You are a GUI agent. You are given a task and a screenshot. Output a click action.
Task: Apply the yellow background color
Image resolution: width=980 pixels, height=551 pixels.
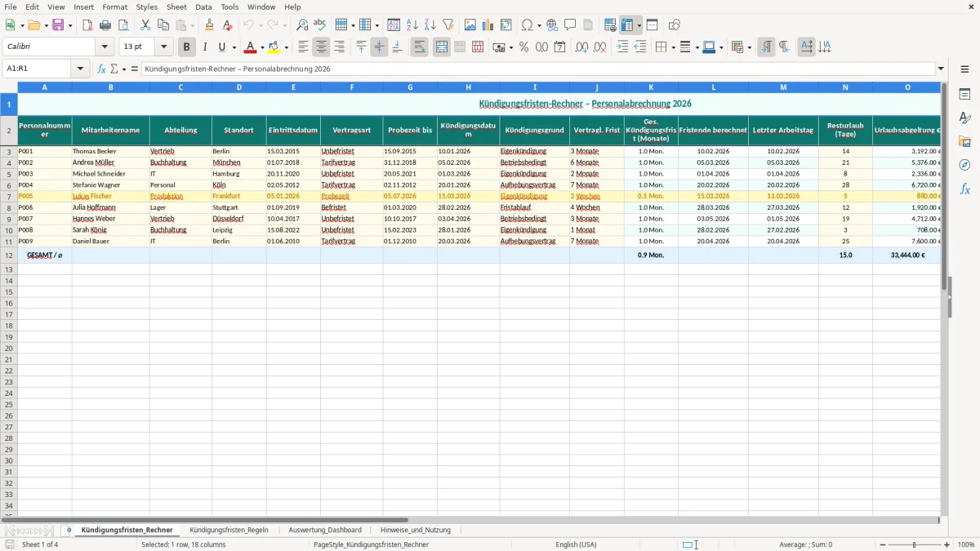(274, 47)
